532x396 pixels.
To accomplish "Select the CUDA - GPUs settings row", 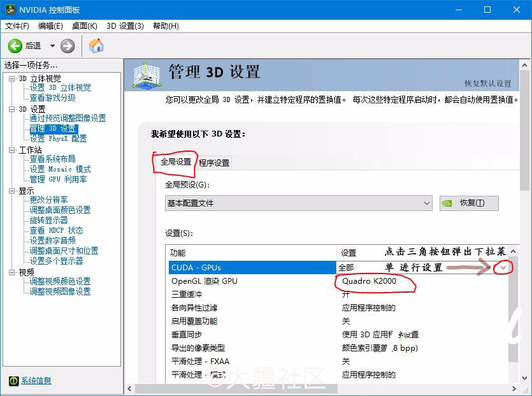I will point(338,268).
